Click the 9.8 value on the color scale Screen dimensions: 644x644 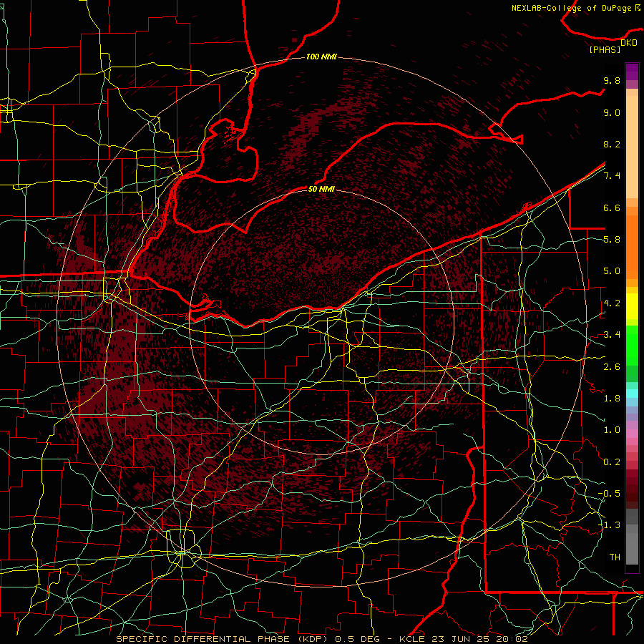[612, 80]
